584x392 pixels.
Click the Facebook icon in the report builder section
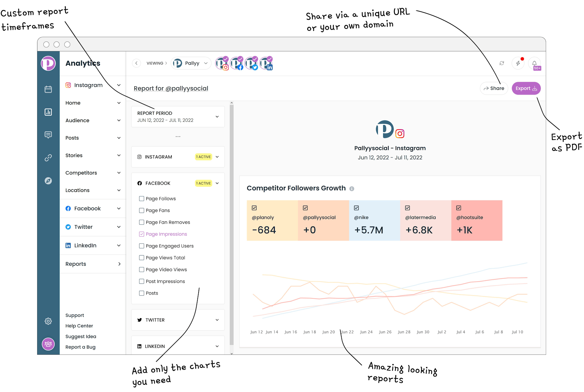(140, 183)
